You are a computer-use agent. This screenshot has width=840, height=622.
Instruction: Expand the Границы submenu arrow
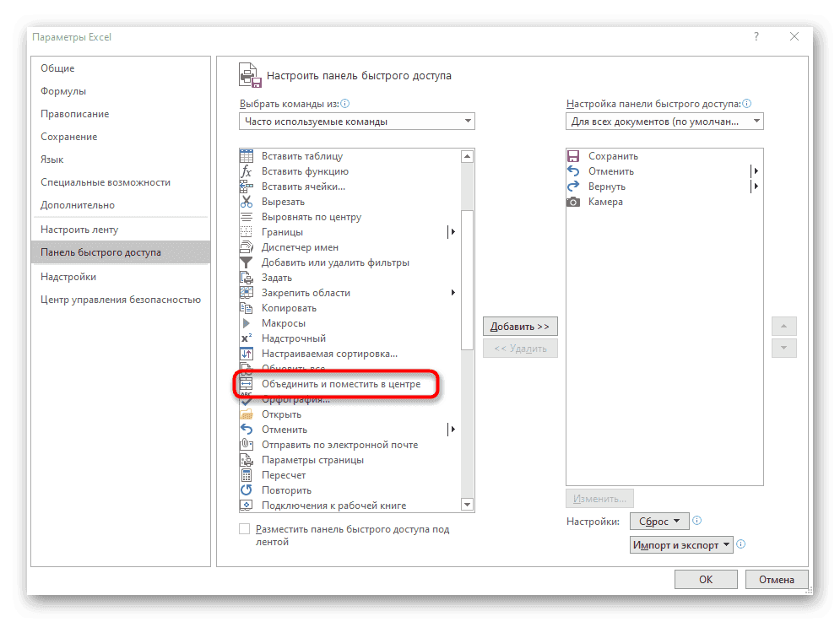coord(453,232)
